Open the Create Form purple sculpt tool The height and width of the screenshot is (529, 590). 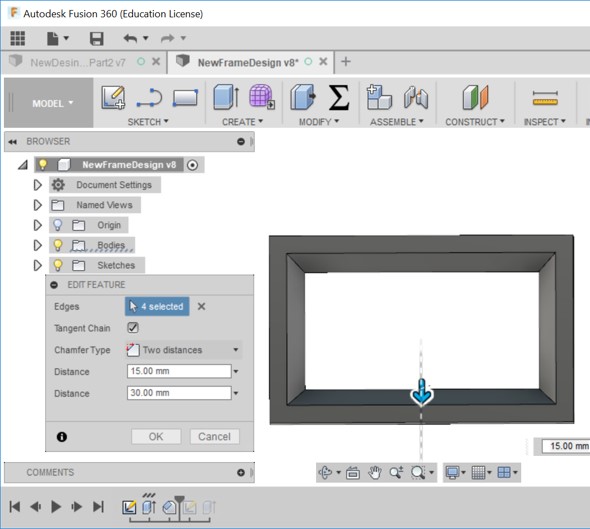262,97
